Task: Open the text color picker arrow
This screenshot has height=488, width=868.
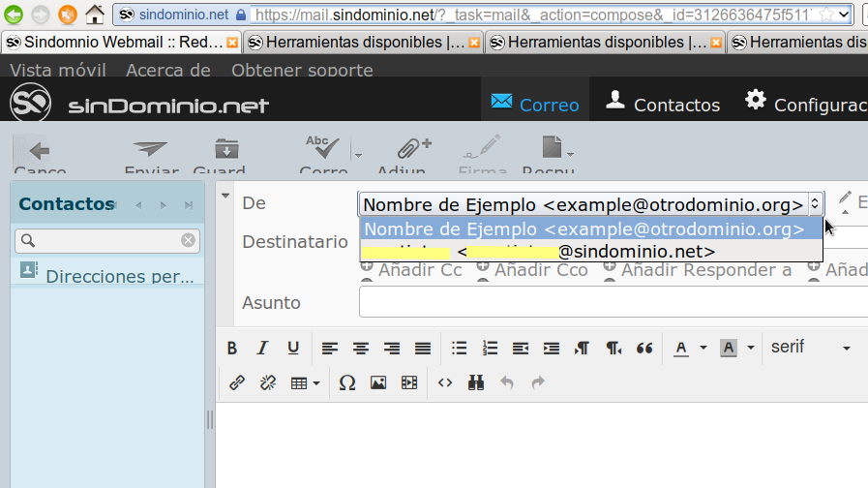Action: click(703, 349)
